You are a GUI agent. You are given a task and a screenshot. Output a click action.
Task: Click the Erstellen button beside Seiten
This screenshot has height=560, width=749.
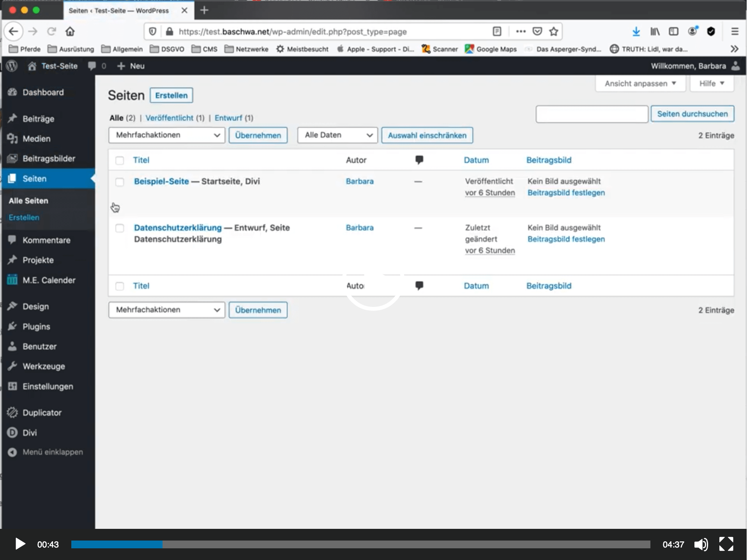(171, 95)
